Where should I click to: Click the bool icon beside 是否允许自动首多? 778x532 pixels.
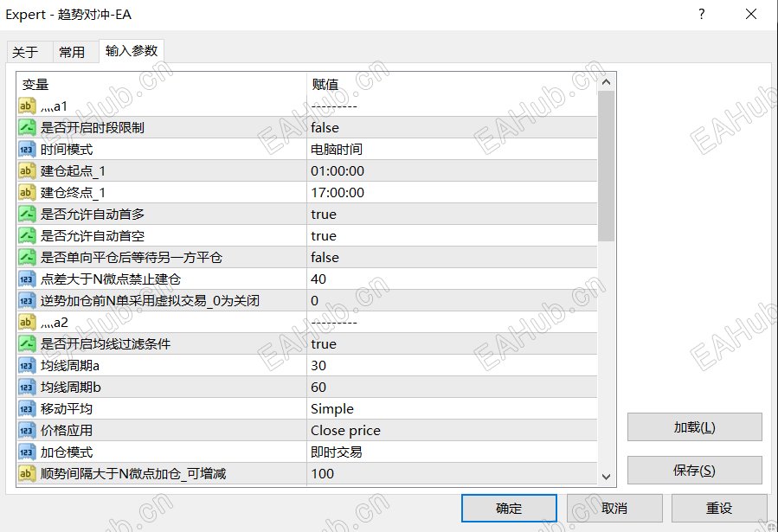pos(27,215)
